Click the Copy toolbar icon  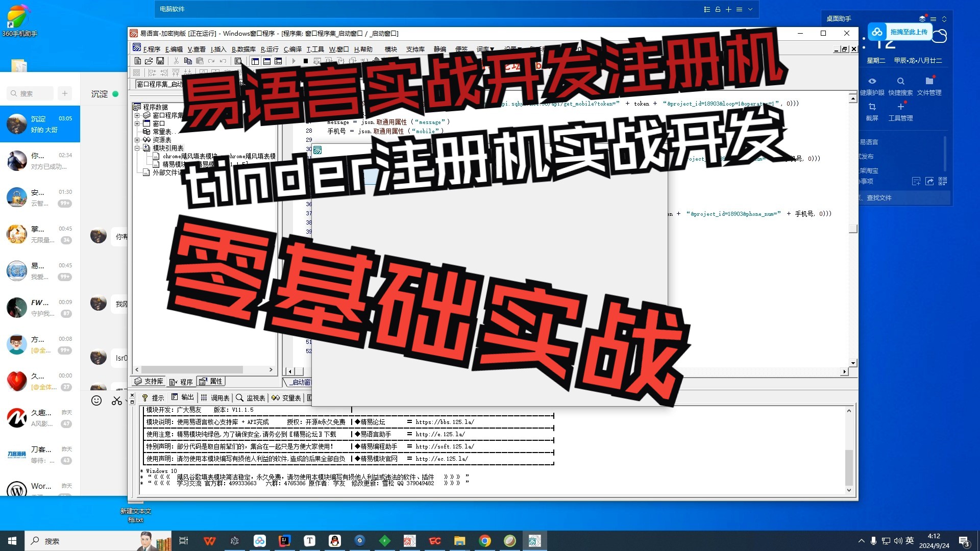pyautogui.click(x=188, y=61)
